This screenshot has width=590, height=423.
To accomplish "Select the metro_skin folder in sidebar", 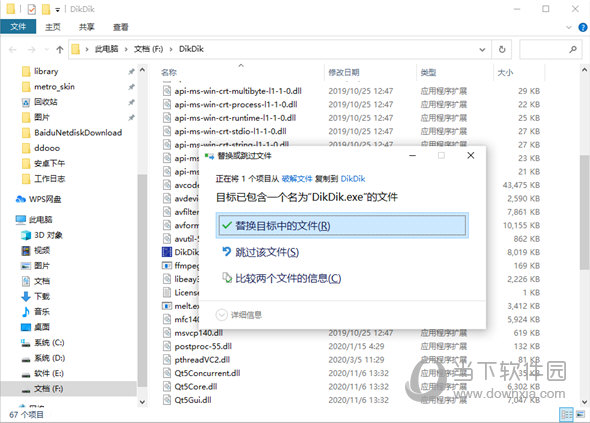I will (54, 87).
